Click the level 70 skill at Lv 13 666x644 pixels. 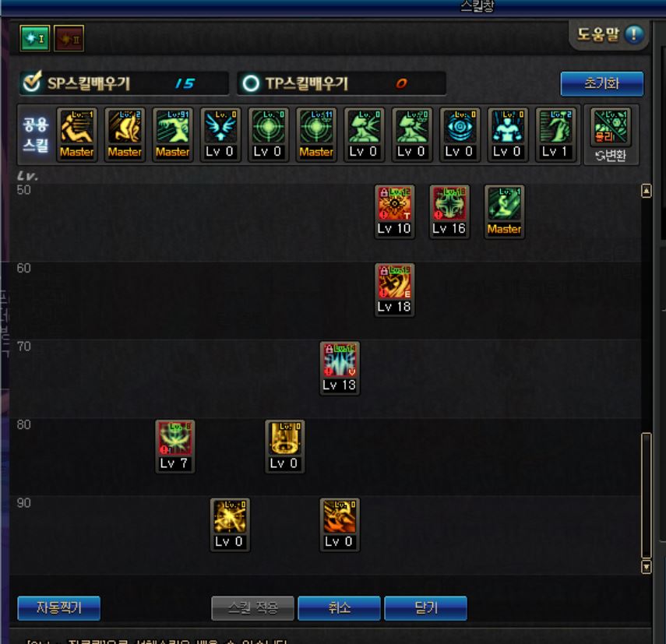pyautogui.click(x=340, y=368)
